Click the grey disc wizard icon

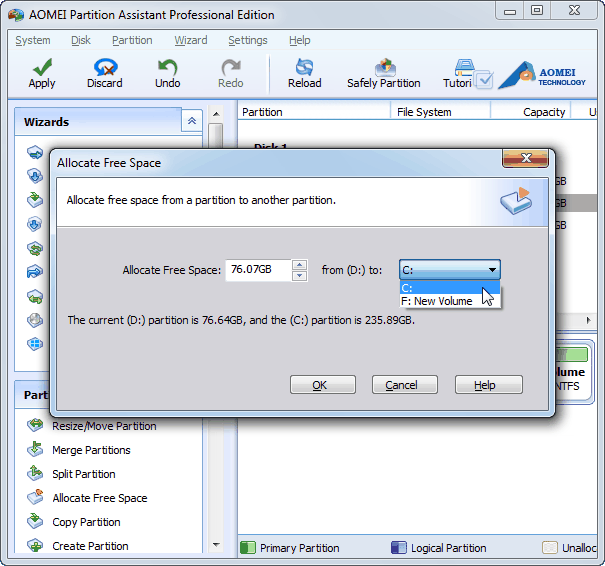pos(35,320)
